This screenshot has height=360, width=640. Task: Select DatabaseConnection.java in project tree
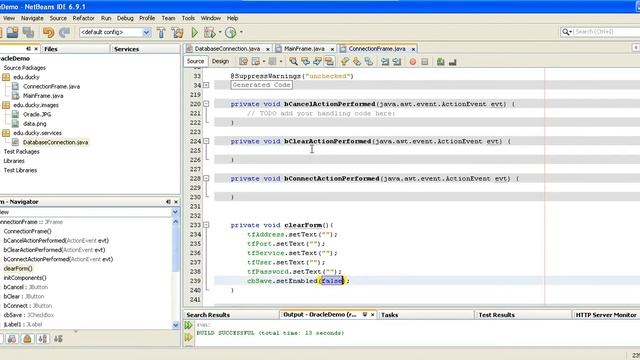click(56, 142)
